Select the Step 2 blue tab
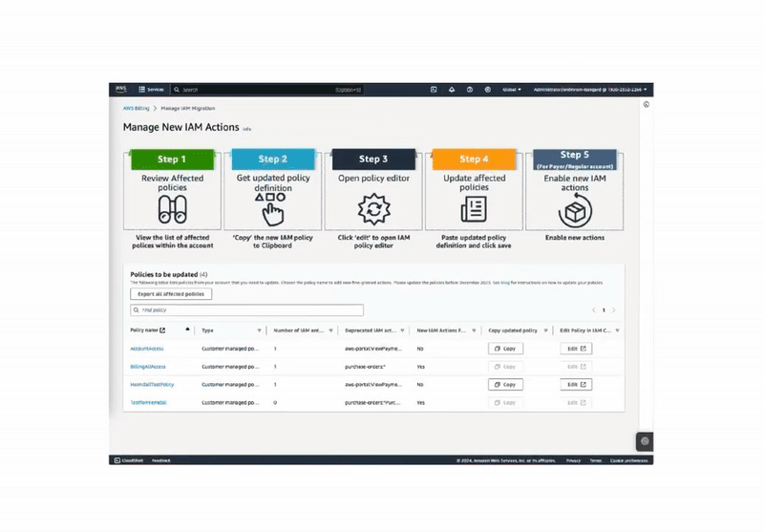Screen dimensions: 764x532 273,159
